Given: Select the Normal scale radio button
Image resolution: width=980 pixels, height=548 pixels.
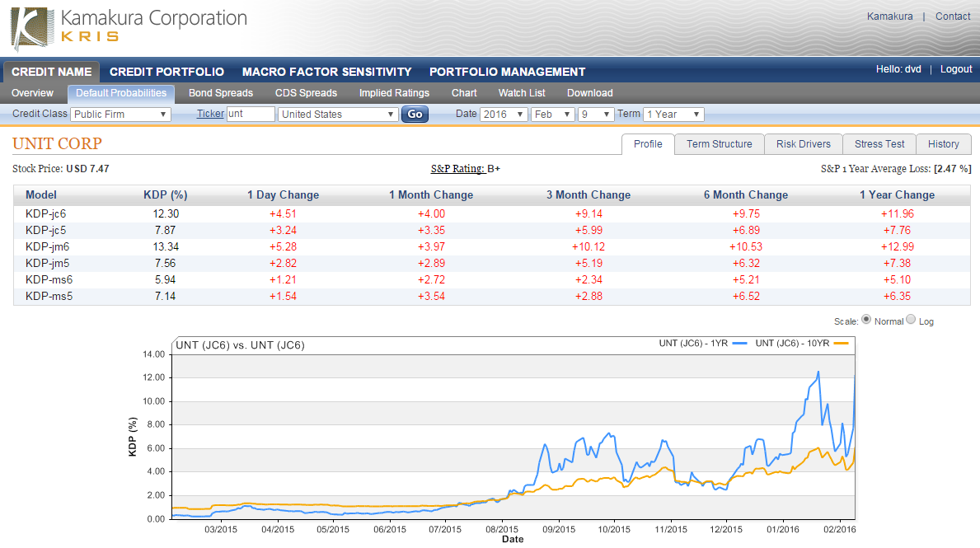Looking at the screenshot, I should click(x=866, y=319).
